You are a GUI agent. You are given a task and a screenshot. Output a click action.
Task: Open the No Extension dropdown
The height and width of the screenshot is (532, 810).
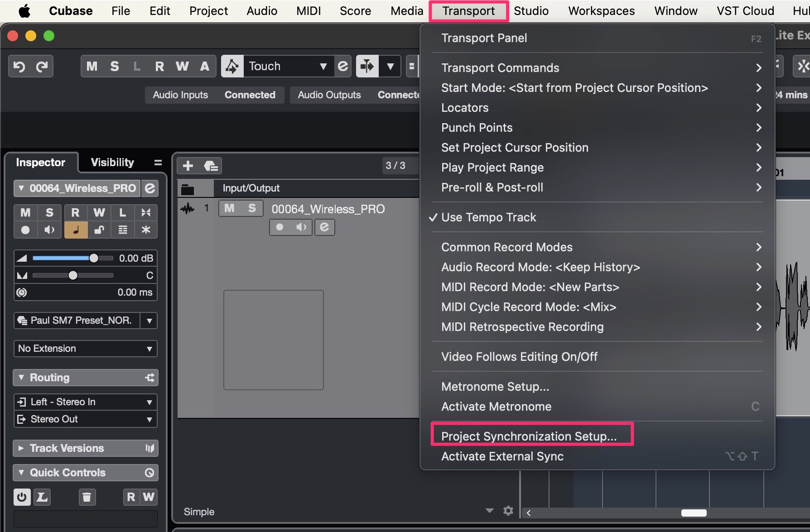point(85,349)
